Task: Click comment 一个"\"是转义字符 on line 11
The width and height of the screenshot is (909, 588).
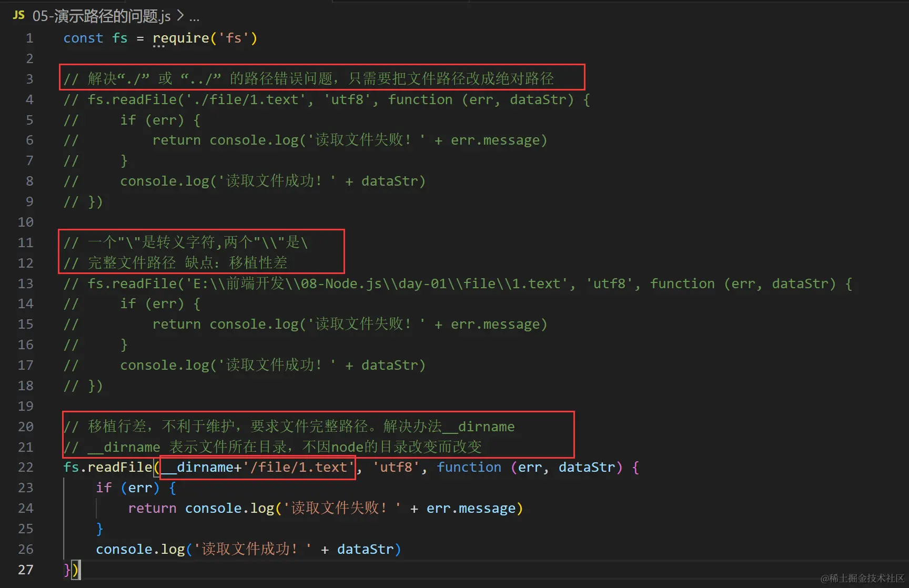Action: (x=186, y=242)
